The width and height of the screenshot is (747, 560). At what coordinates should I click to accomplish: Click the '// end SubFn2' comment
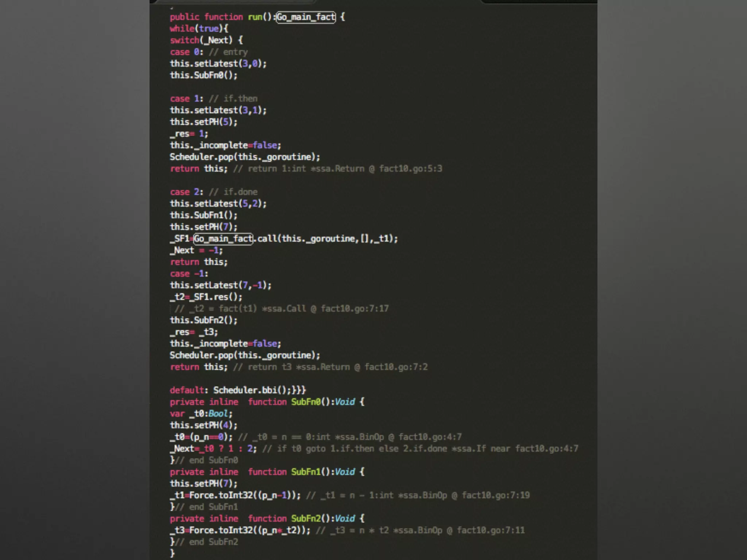(207, 542)
